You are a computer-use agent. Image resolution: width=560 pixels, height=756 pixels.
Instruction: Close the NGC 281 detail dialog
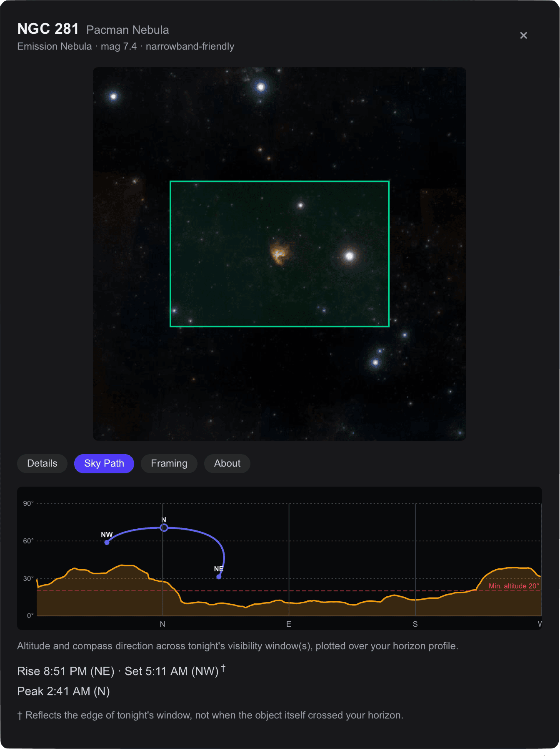click(x=524, y=35)
